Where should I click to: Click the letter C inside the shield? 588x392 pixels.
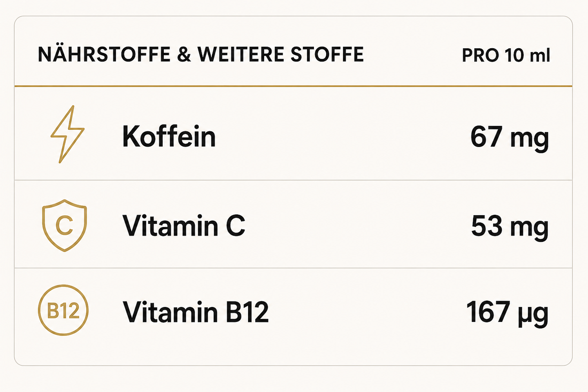64,225
